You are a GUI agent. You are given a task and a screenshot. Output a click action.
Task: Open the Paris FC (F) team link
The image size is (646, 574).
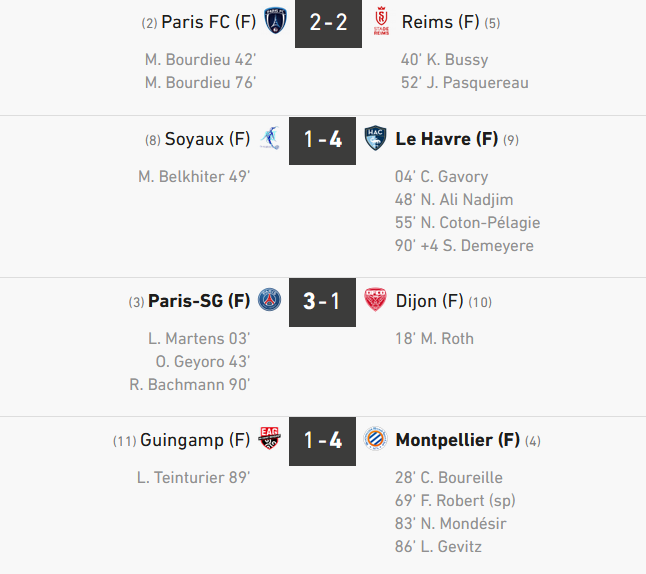[x=208, y=22]
